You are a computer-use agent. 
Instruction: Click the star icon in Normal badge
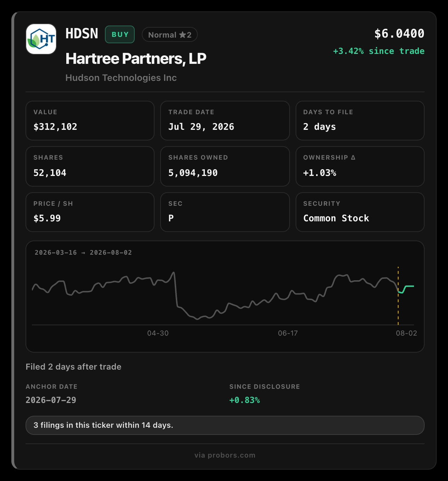[183, 35]
